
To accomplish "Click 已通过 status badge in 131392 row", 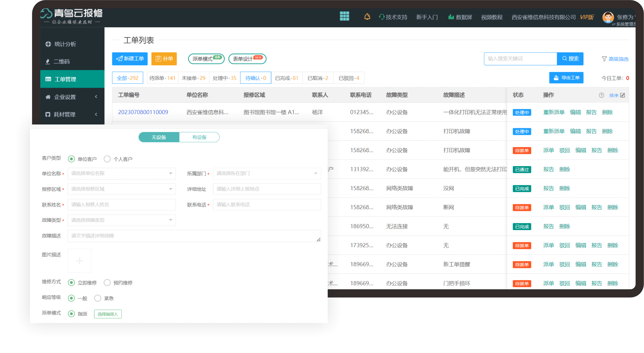I will click(x=522, y=169).
